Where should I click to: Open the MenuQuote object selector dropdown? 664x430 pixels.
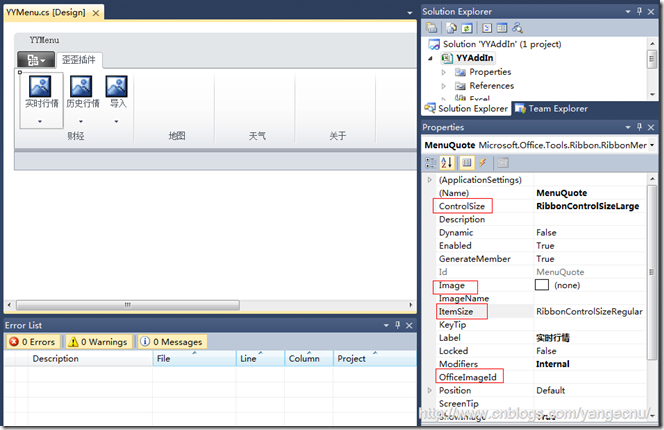[652, 145]
